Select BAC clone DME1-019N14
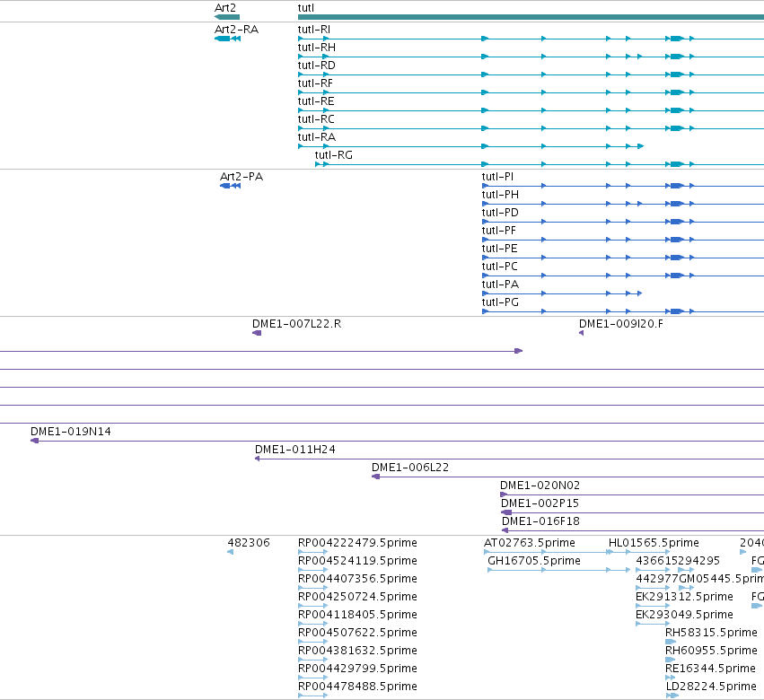764x700 pixels. tap(71, 432)
